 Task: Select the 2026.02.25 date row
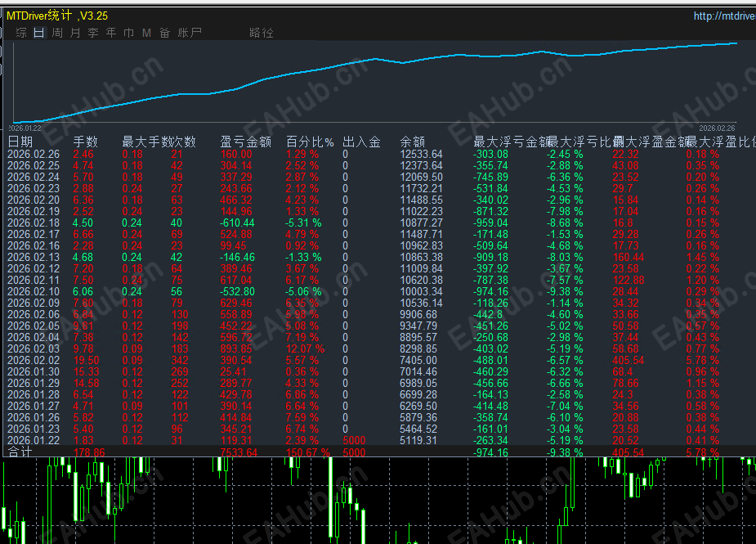coord(34,166)
